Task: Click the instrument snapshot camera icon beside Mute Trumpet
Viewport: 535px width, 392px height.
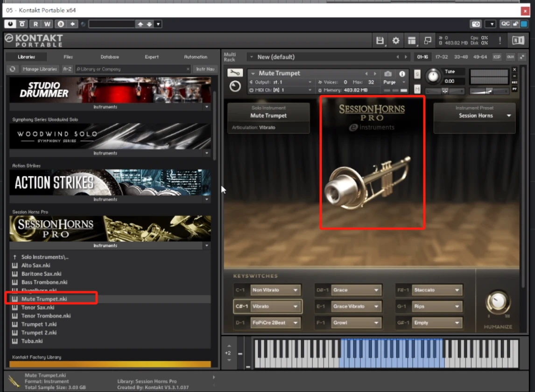Action: pyautogui.click(x=388, y=73)
